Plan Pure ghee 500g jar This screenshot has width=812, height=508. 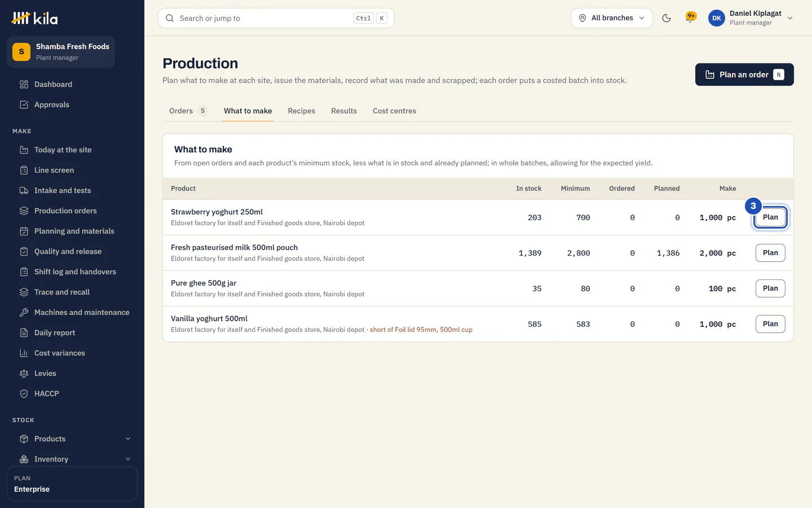click(x=770, y=288)
